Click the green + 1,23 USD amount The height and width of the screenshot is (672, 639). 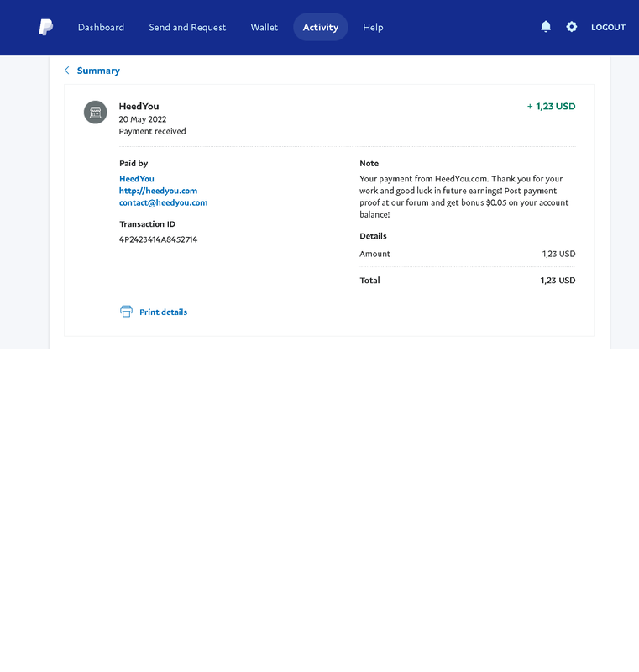tap(551, 107)
